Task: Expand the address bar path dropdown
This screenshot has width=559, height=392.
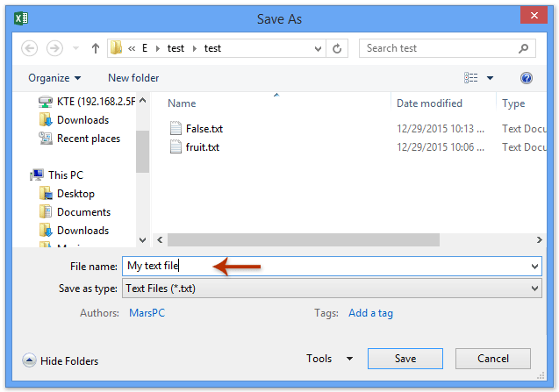Action: point(316,48)
